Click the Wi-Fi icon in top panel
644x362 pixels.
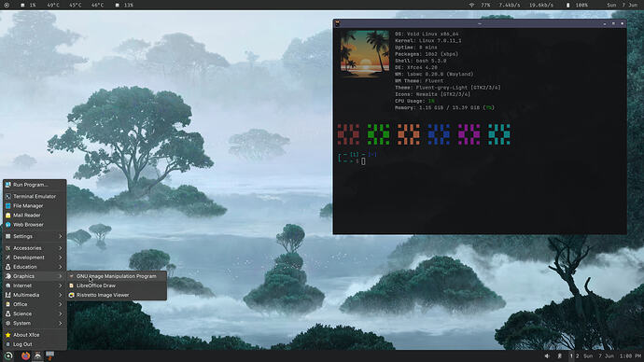pyautogui.click(x=471, y=6)
